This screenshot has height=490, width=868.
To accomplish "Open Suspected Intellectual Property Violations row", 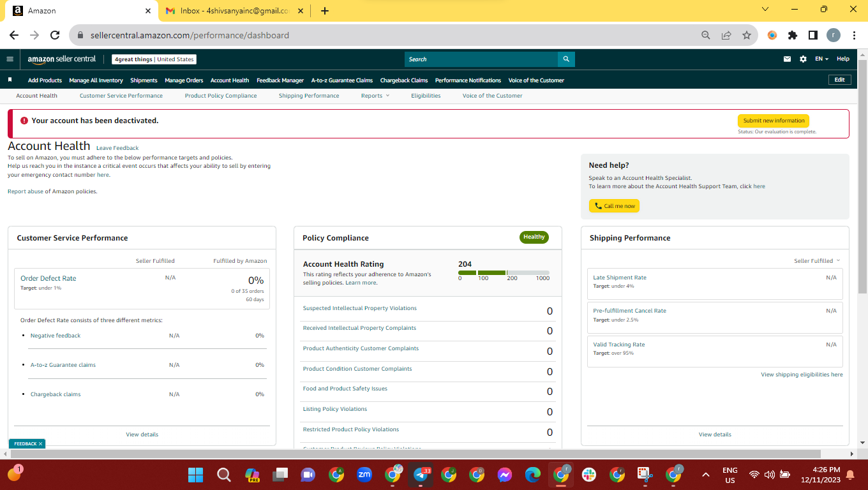I will pos(428,311).
